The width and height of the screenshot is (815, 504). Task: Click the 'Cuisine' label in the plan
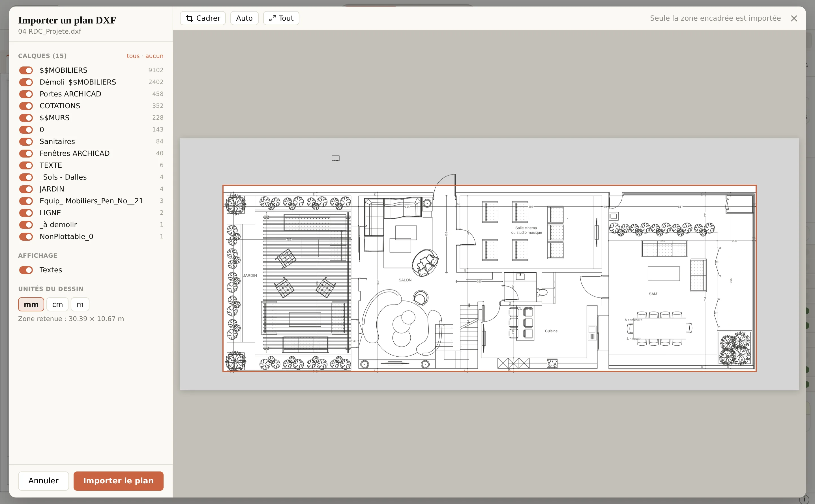point(551,331)
